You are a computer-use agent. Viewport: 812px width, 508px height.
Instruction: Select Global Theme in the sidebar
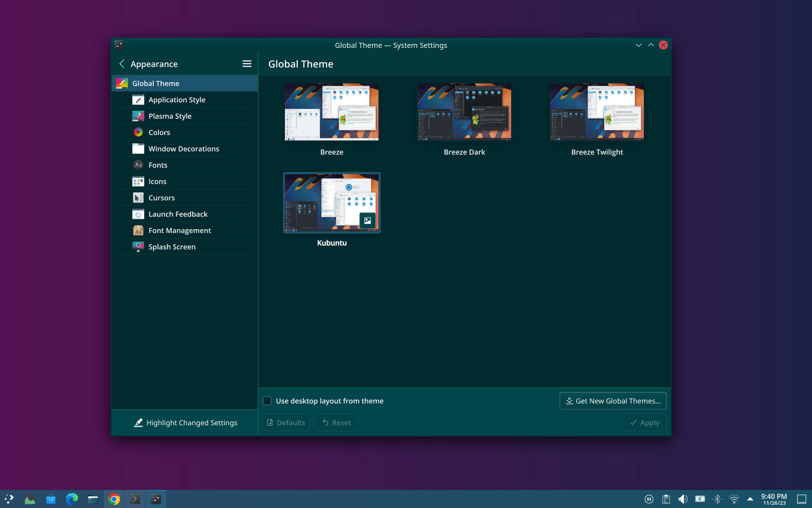pyautogui.click(x=185, y=83)
